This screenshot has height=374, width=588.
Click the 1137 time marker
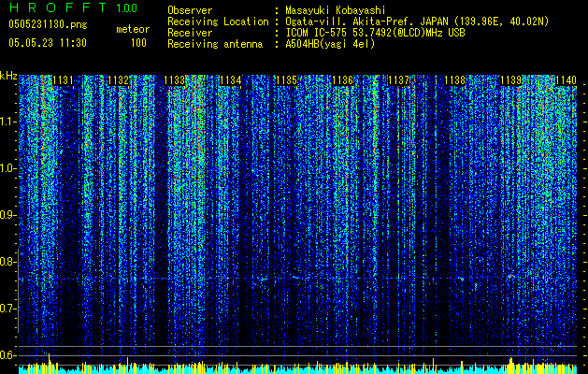coord(399,80)
